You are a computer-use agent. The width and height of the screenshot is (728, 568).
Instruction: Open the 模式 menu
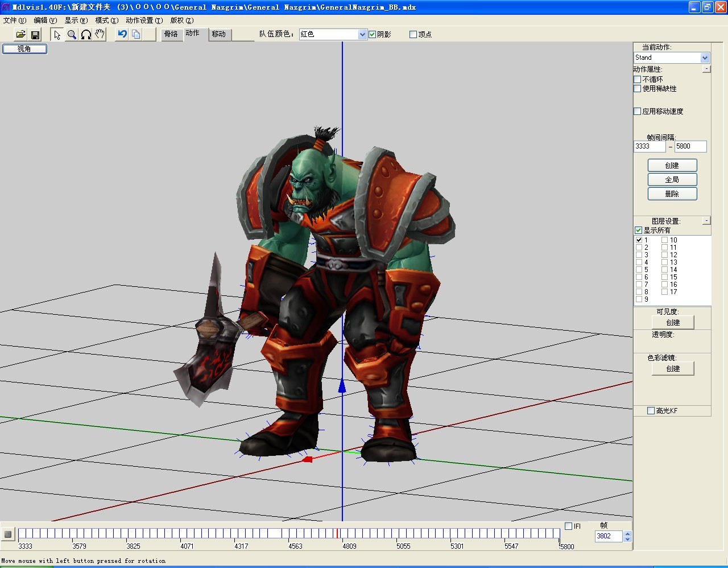107,20
